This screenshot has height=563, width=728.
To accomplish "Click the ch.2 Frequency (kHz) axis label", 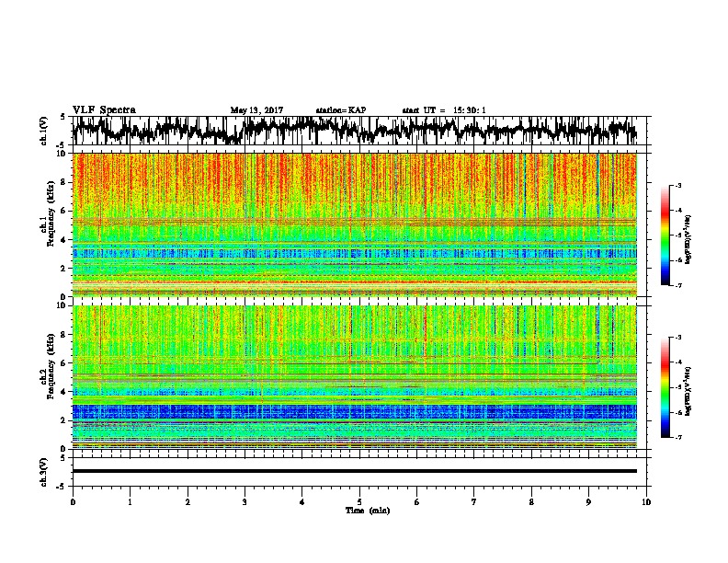I will 47,366.
